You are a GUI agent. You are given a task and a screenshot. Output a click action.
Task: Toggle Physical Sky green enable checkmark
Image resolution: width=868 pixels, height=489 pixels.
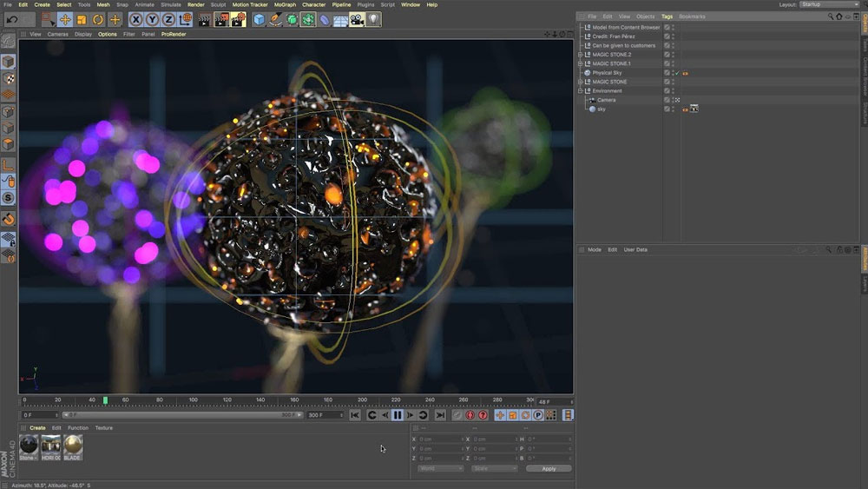[676, 73]
